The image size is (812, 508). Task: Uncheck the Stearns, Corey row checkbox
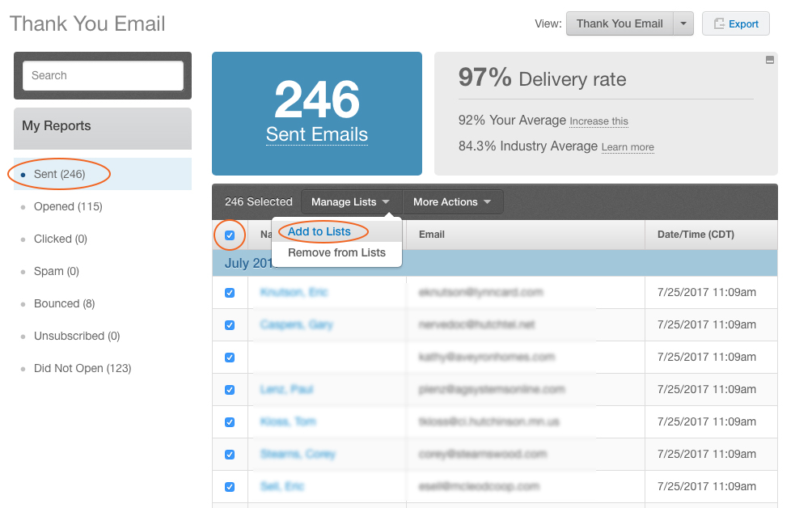tap(230, 455)
